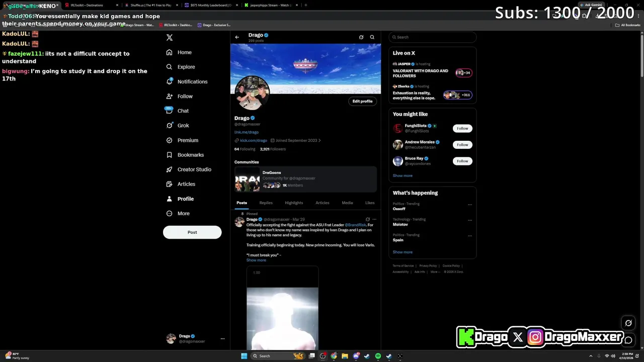Open Chrome from the taskbar
The image size is (644, 362).
coord(334,356)
